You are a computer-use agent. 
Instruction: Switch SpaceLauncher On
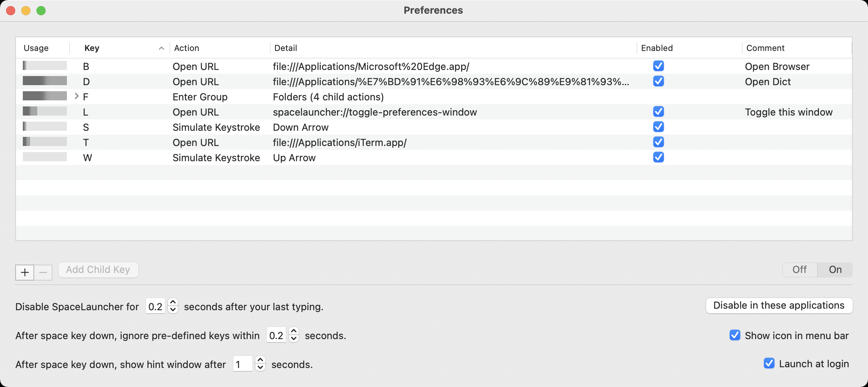click(x=835, y=270)
